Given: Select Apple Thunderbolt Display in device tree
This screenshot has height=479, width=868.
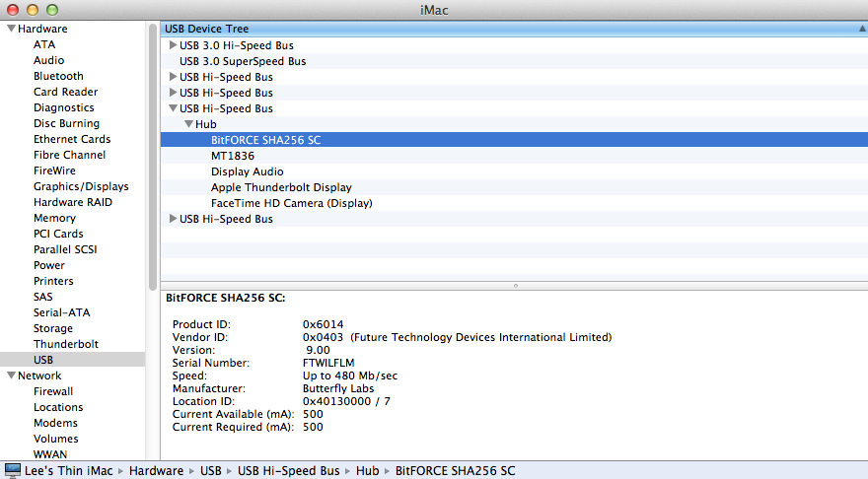Looking at the screenshot, I should coord(281,187).
